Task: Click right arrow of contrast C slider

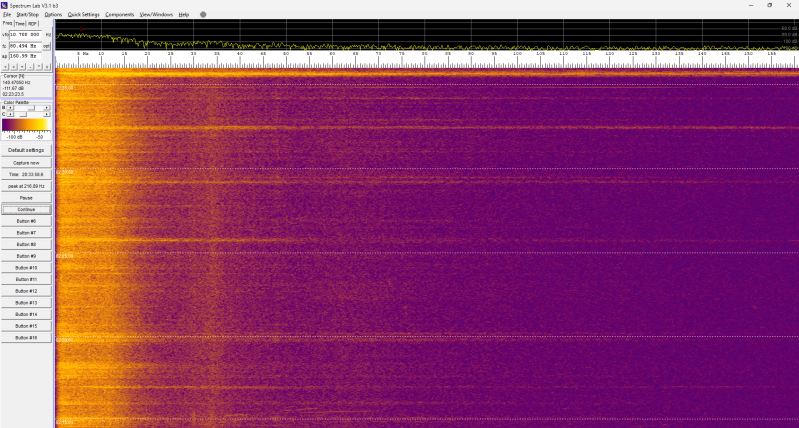Action: pos(47,114)
